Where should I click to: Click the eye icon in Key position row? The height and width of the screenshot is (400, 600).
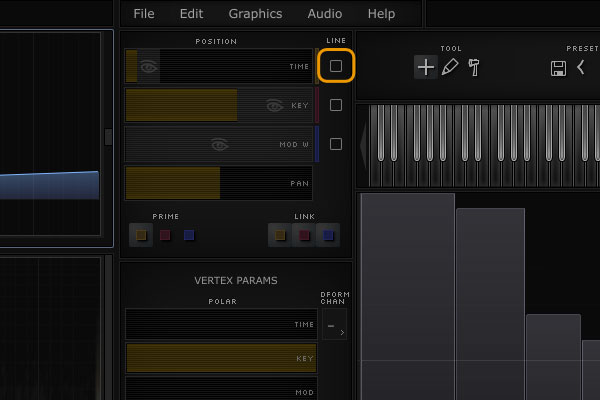click(x=274, y=105)
